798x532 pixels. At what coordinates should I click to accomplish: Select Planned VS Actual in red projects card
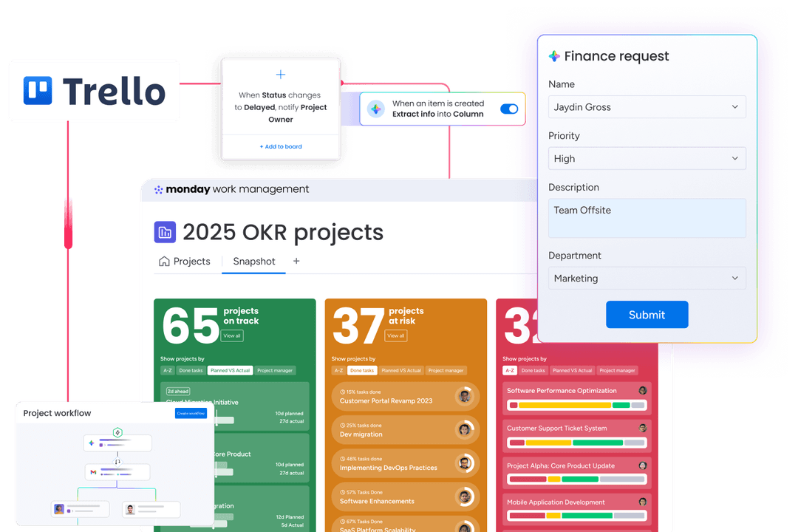click(572, 371)
